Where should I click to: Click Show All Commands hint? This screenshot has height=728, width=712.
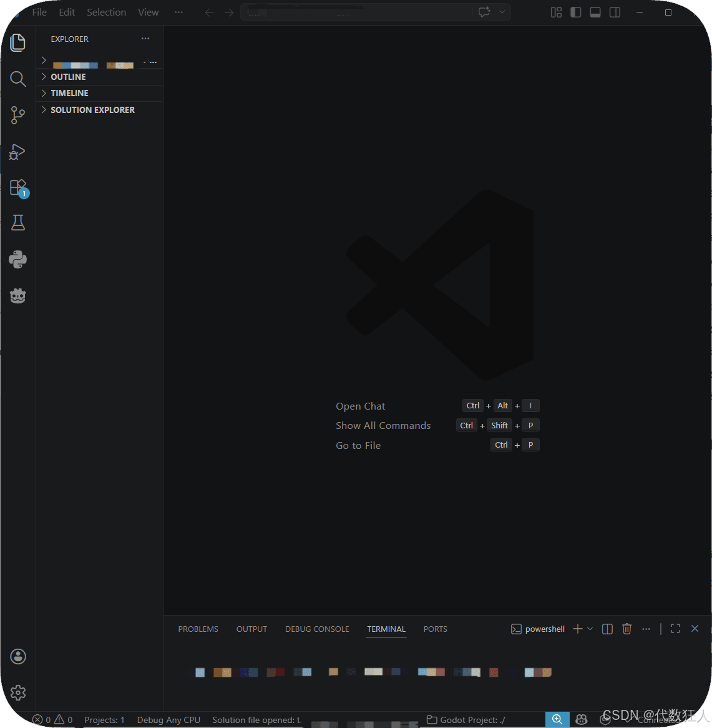coord(383,426)
